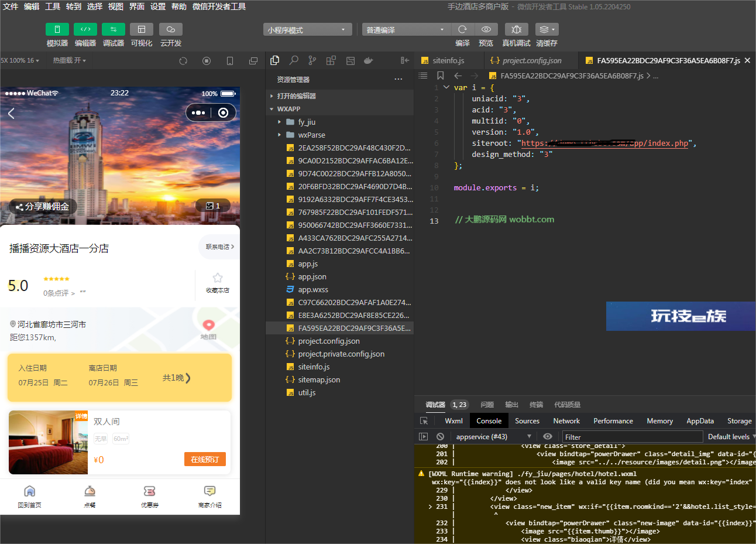Collapse the sidebar with the panel icon
Viewport: 756px width, 544px height.
404,60
